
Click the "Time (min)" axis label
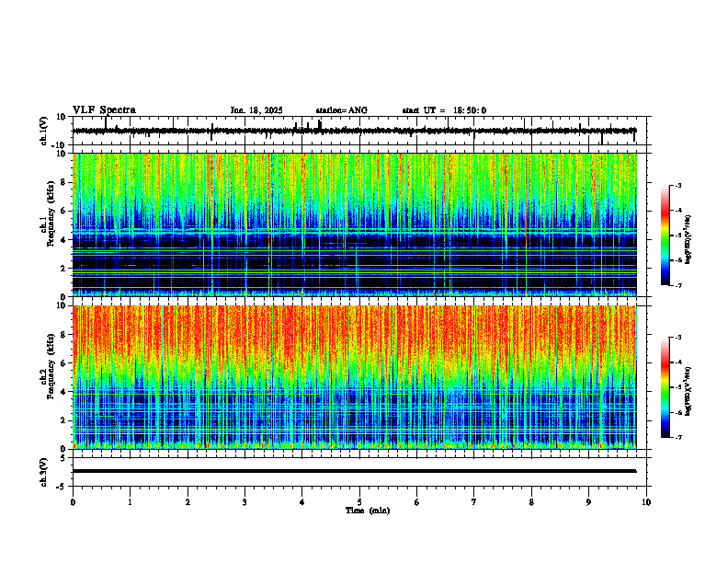click(x=368, y=511)
